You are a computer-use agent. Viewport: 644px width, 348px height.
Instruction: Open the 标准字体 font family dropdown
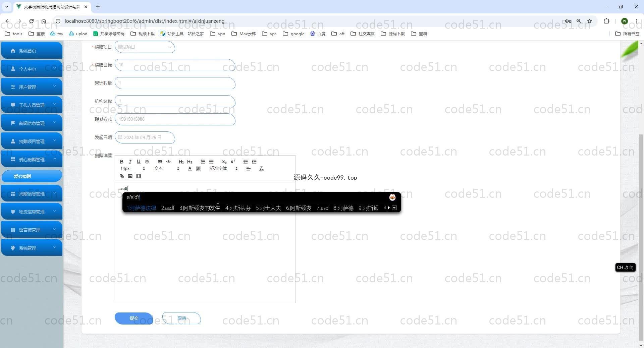click(x=224, y=169)
